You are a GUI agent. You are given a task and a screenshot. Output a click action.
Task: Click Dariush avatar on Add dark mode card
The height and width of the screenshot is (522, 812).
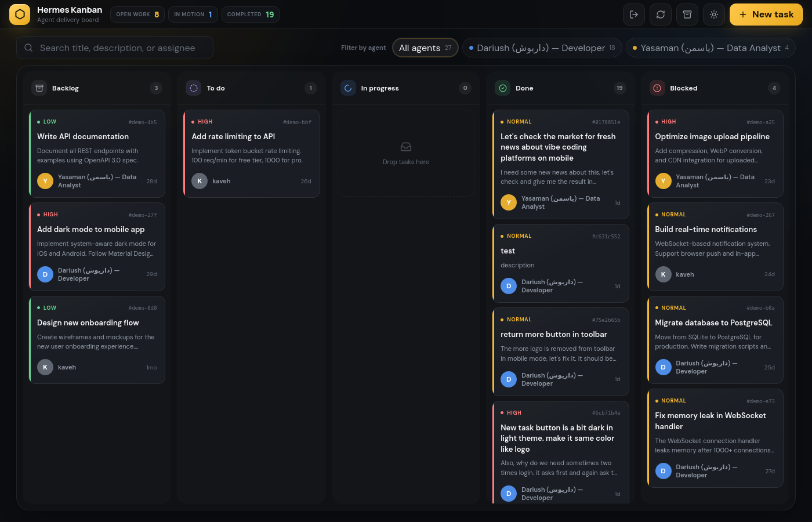click(x=45, y=274)
